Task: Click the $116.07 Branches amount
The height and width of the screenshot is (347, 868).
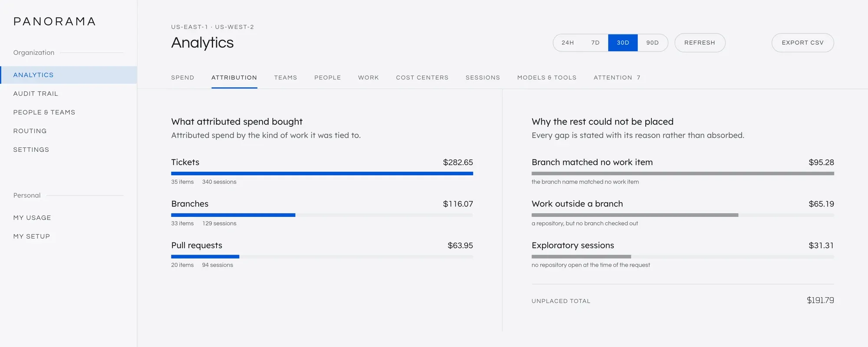Action: pos(458,204)
